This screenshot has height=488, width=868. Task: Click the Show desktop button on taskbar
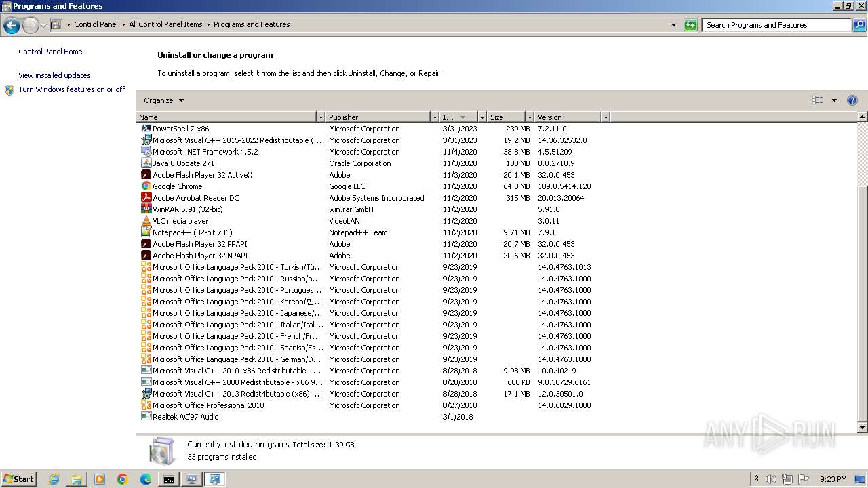click(860, 479)
